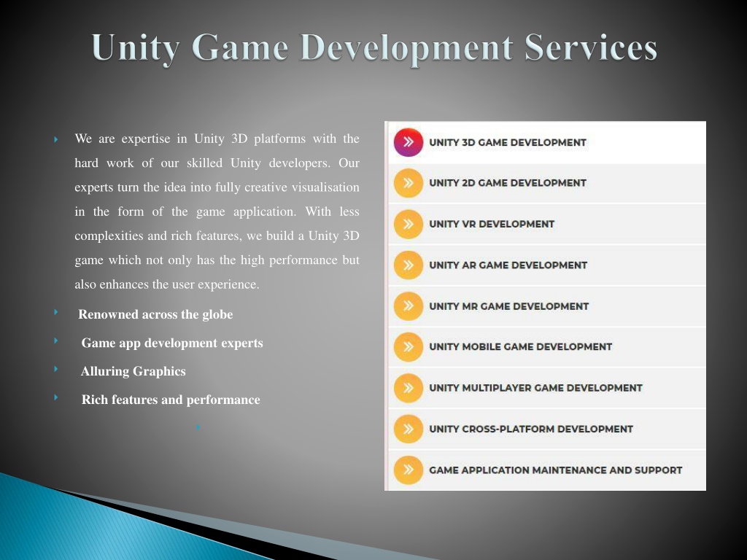
Task: Click the bullet arrow before 'Alluring Graphics'
Action: (x=56, y=368)
